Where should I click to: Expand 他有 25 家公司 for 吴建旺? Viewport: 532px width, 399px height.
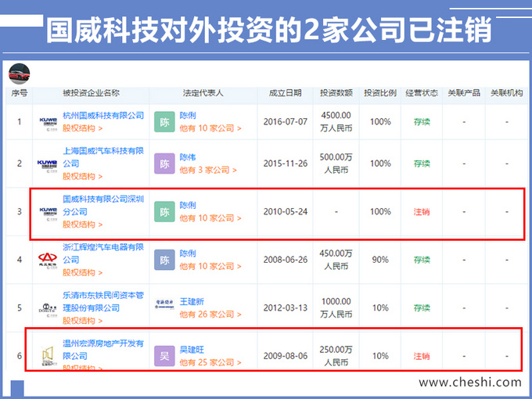coord(210,363)
